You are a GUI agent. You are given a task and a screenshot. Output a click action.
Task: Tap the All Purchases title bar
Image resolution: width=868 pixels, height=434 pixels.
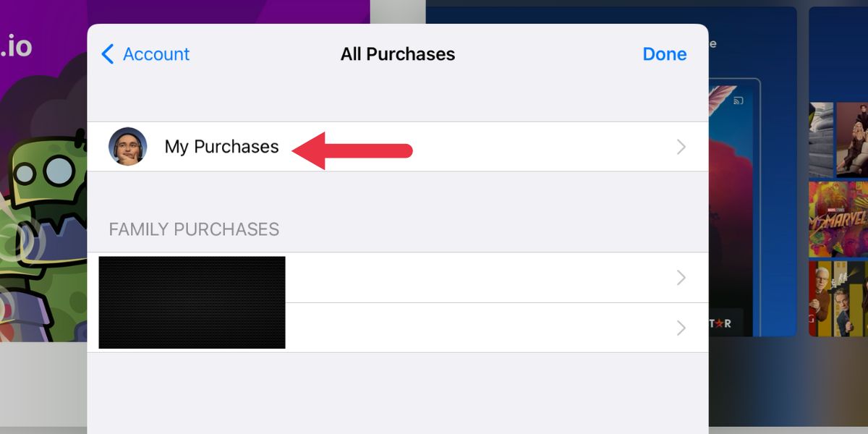[398, 54]
